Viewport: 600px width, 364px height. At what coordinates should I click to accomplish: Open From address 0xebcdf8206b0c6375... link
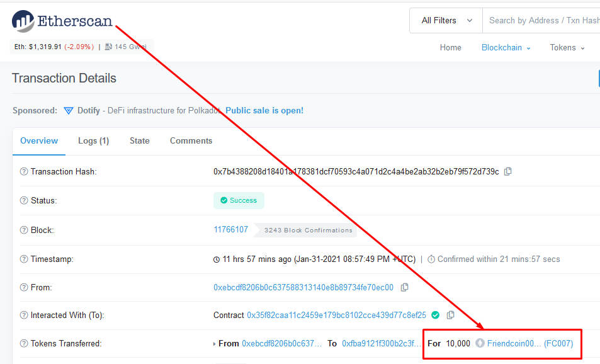303,287
